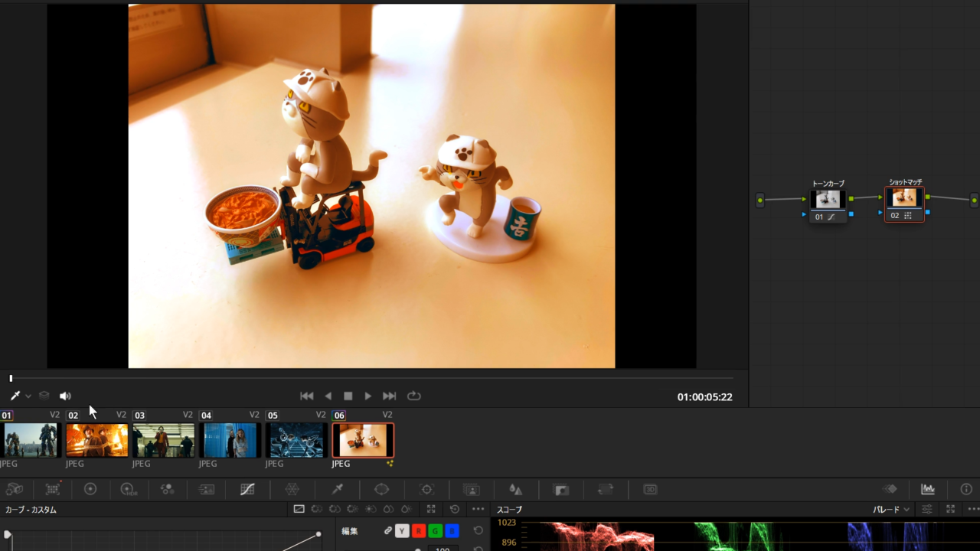This screenshot has width=980, height=551.
Task: Select the Curves palette icon
Action: 247,489
